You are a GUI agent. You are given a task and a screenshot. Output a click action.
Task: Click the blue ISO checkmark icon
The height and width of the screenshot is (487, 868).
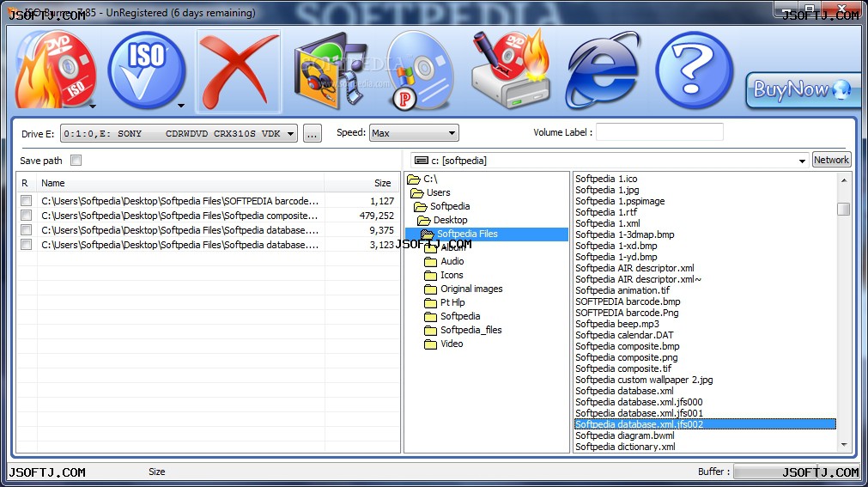coord(146,70)
